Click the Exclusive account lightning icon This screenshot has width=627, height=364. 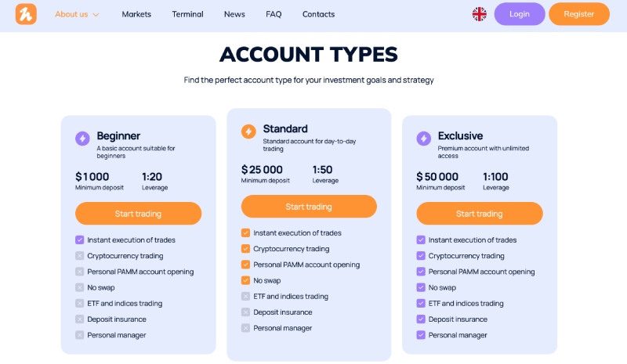(423, 139)
